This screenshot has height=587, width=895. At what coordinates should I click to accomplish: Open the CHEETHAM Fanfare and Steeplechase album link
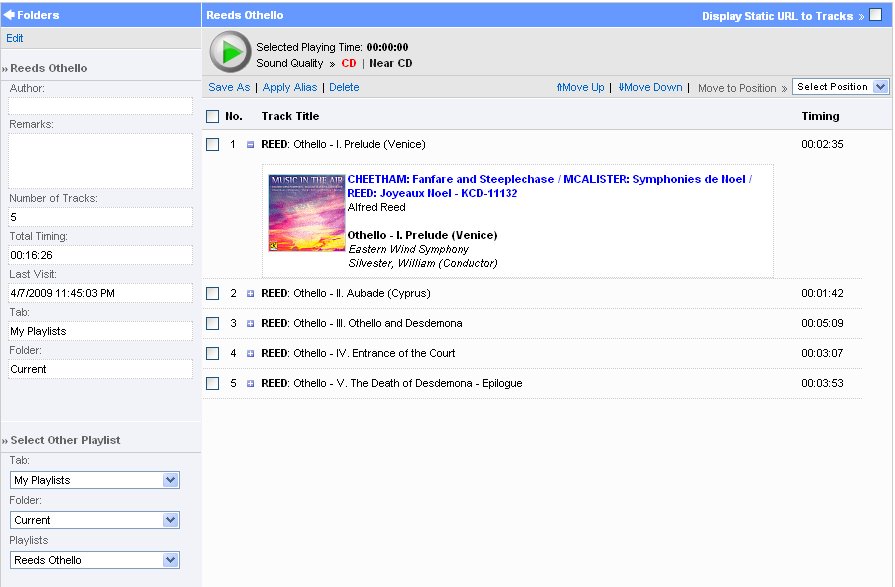(x=549, y=186)
